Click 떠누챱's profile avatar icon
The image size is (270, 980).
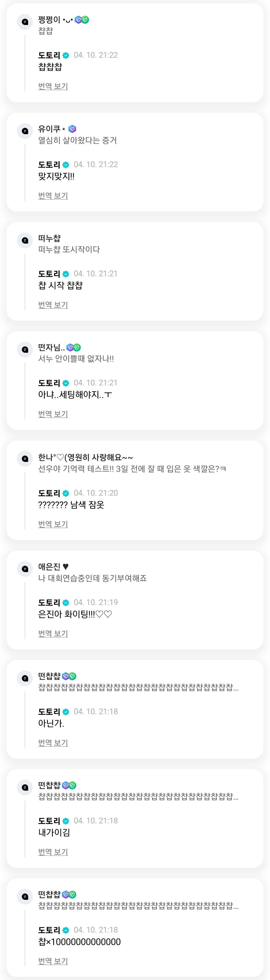25,240
